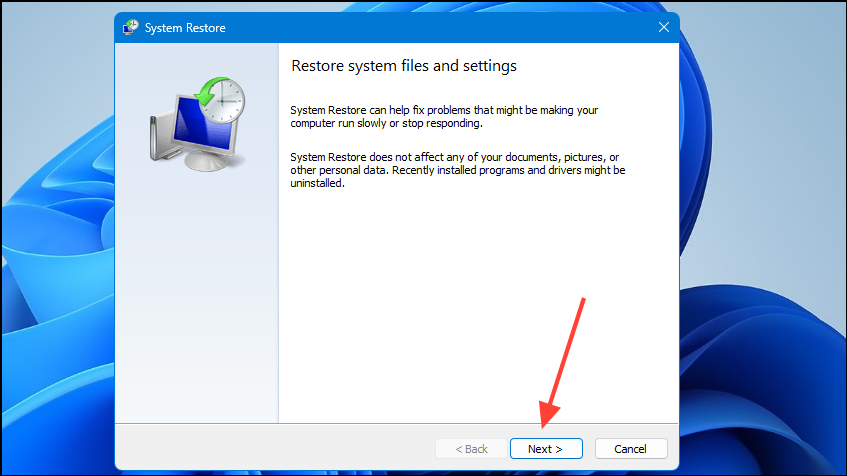Screen dimensions: 847x476
Task: Click the 'Restore system files and settings' heading
Action: [404, 66]
